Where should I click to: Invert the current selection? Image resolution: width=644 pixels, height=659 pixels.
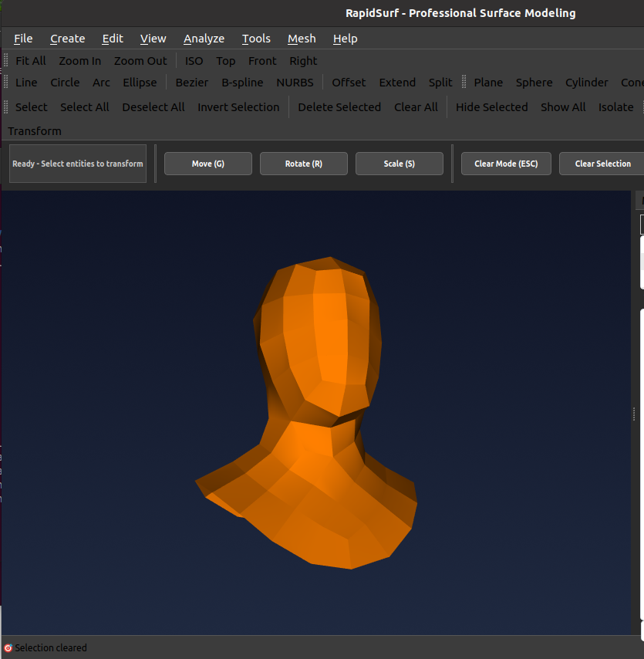[238, 106]
